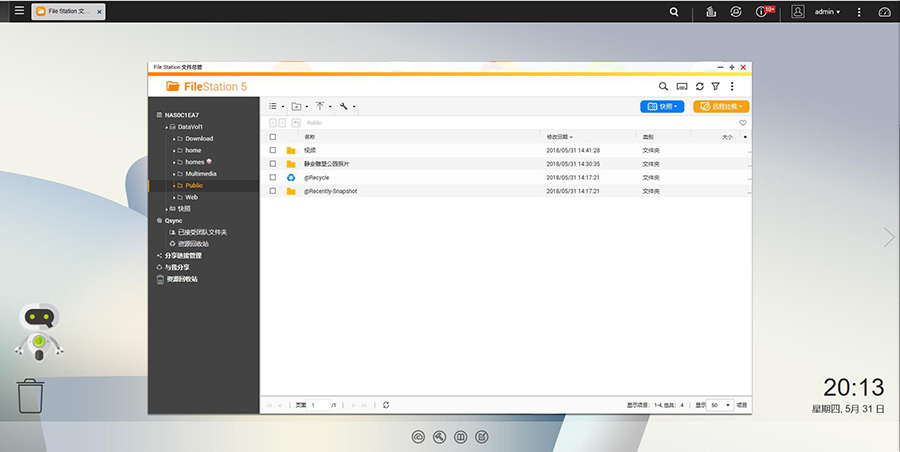
Task: Open the dashboard gauge icon in top bar
Action: tap(883, 12)
